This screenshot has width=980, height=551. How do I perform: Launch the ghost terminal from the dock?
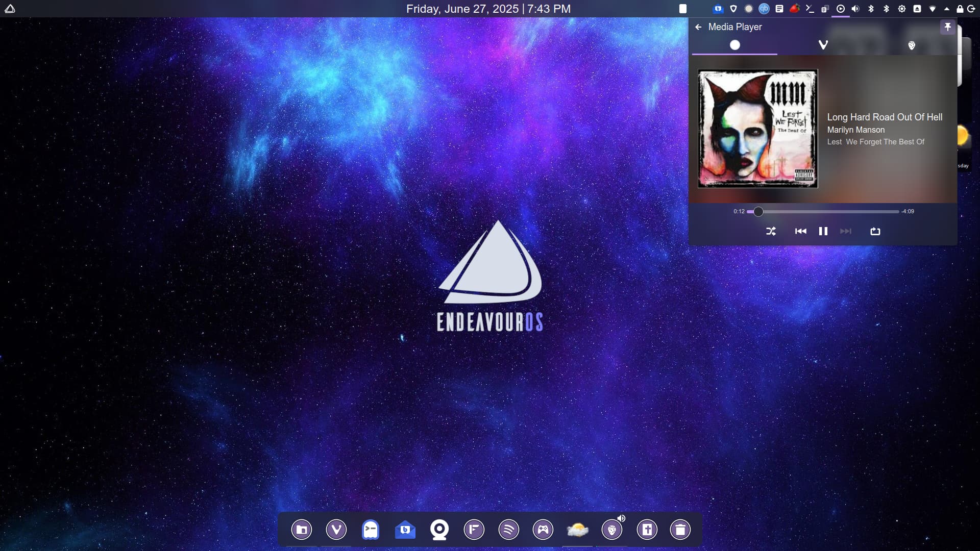click(371, 530)
